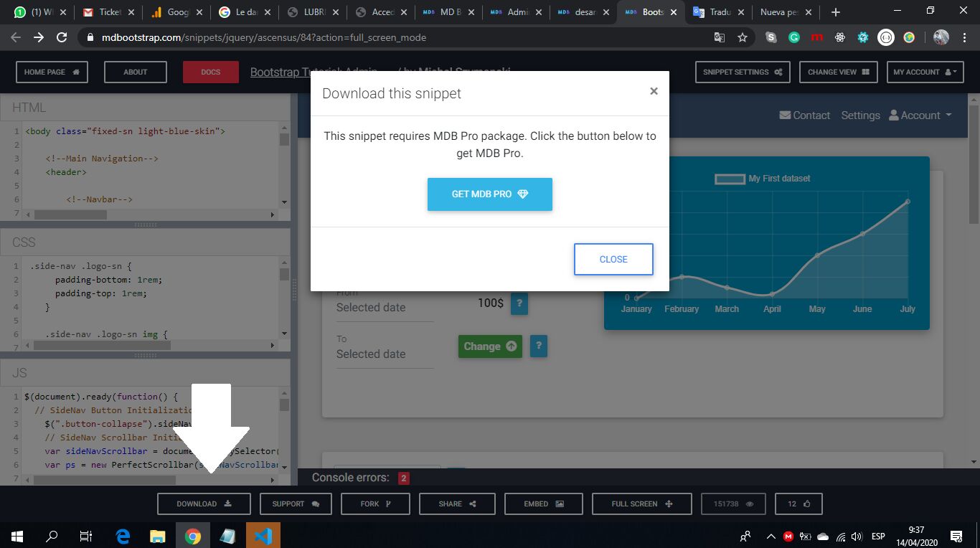
Task: Click the help question button beside 100$
Action: click(519, 303)
